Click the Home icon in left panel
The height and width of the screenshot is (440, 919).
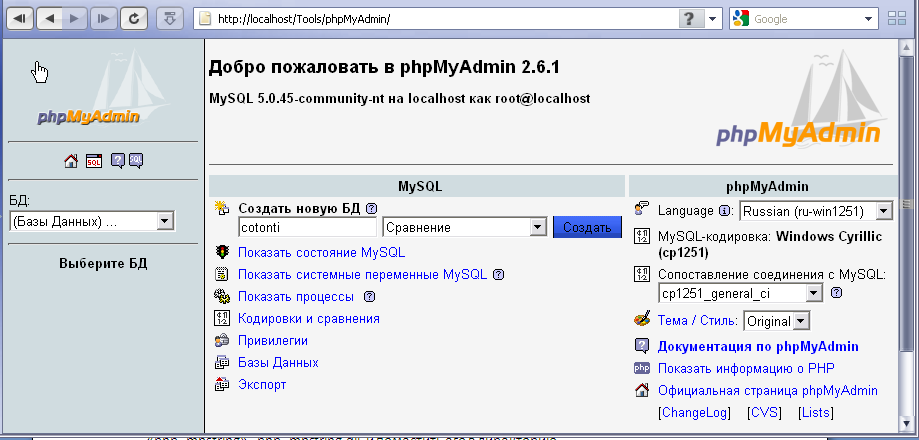point(70,160)
